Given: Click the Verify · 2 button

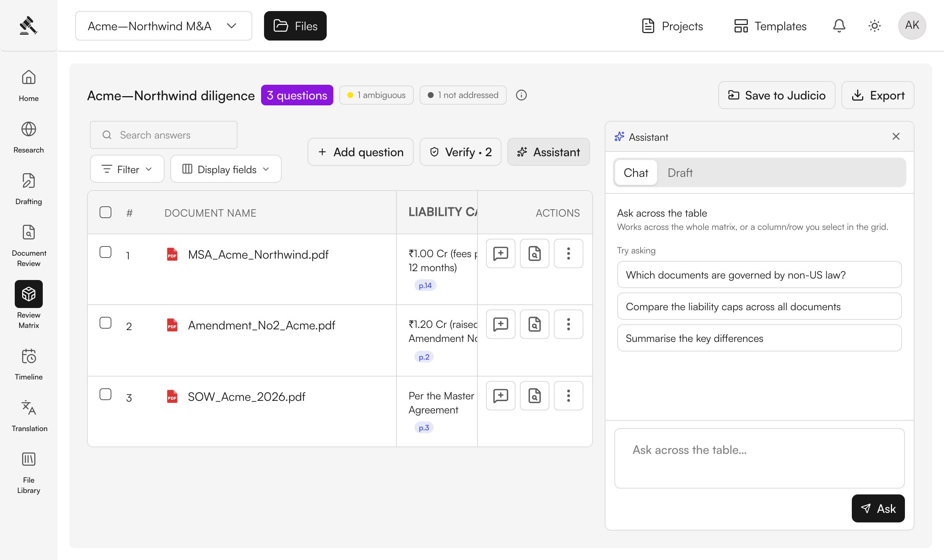Looking at the screenshot, I should (460, 152).
